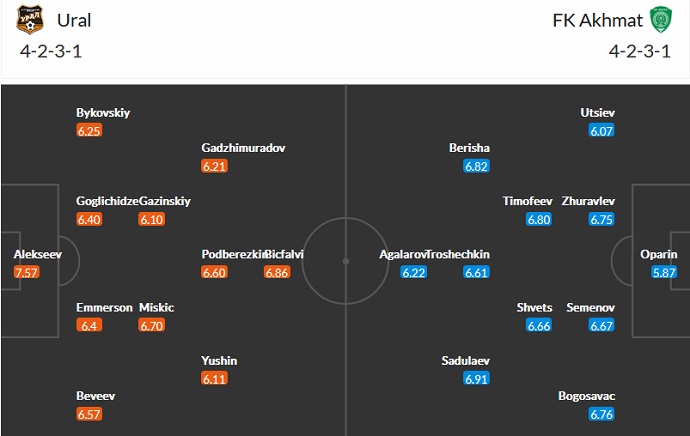This screenshot has height=436, width=690.
Task: Click the FK Akhmat club crest icon
Action: (659, 20)
